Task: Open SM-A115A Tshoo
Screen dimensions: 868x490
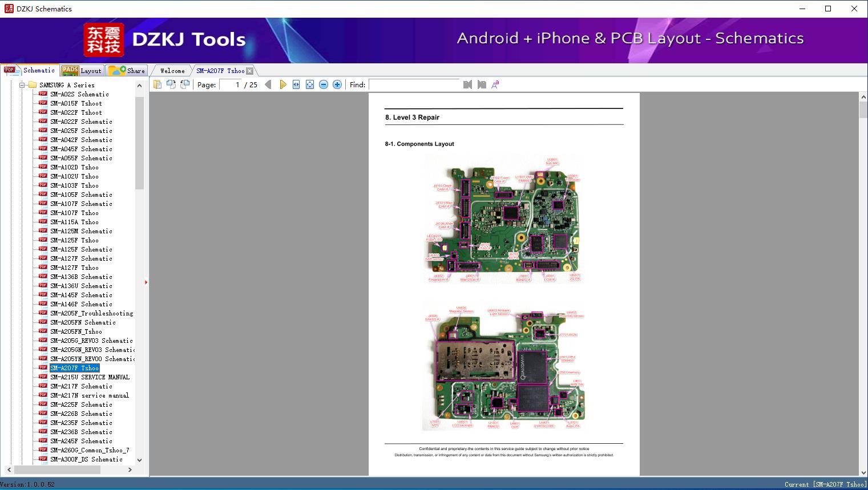Action: (x=74, y=222)
